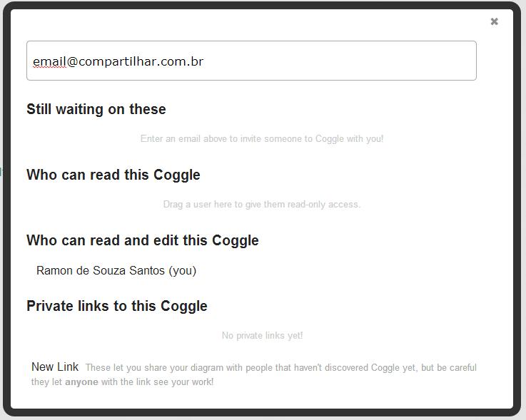
Task: Click "invite someone to Coggle with you!" text
Action: coord(323,139)
